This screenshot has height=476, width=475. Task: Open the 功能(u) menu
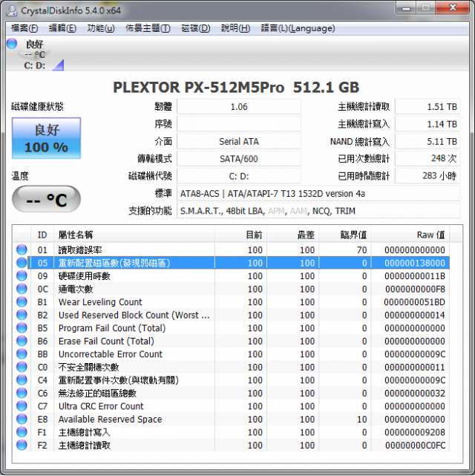[101, 28]
